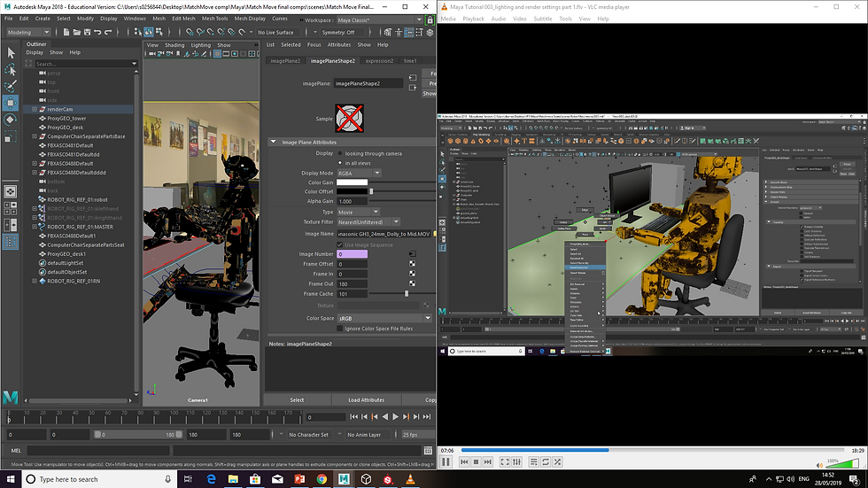Switch to imagePlane2 tab
Viewport: 868px width, 488px height.
click(x=285, y=61)
